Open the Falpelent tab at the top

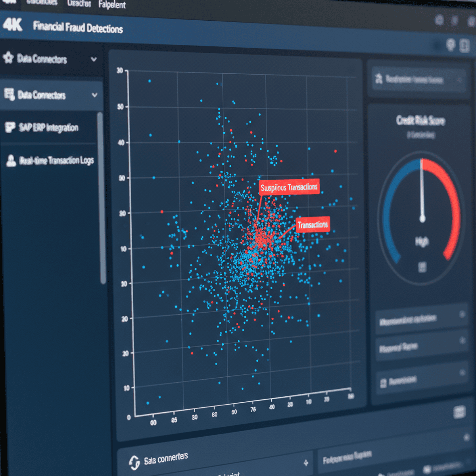pos(112,5)
